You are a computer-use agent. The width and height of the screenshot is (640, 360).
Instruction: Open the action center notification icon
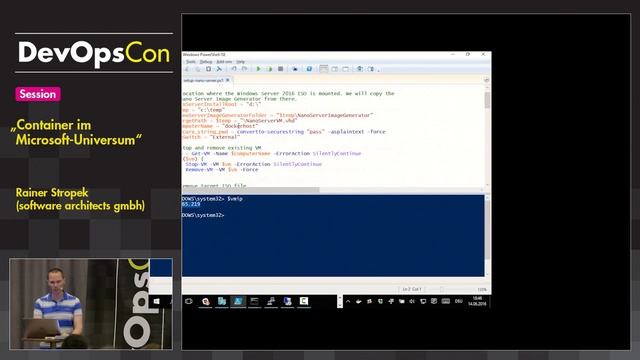point(434,301)
